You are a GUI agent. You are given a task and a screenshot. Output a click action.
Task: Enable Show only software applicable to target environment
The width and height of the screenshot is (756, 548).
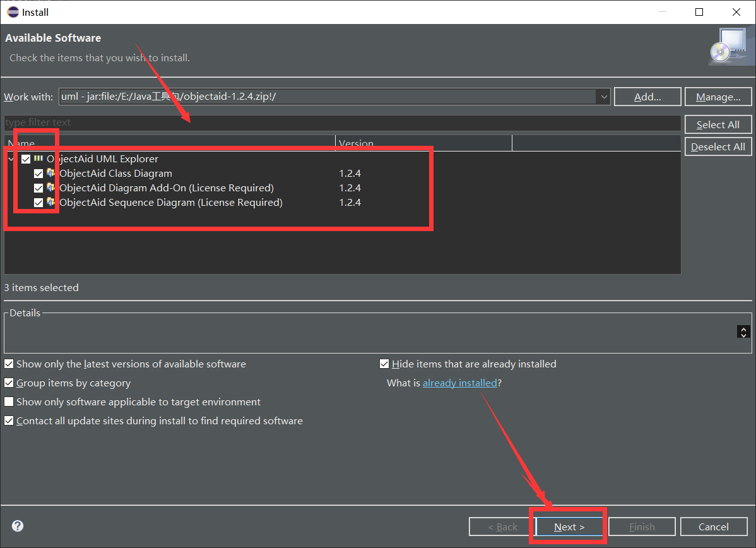[x=9, y=402]
